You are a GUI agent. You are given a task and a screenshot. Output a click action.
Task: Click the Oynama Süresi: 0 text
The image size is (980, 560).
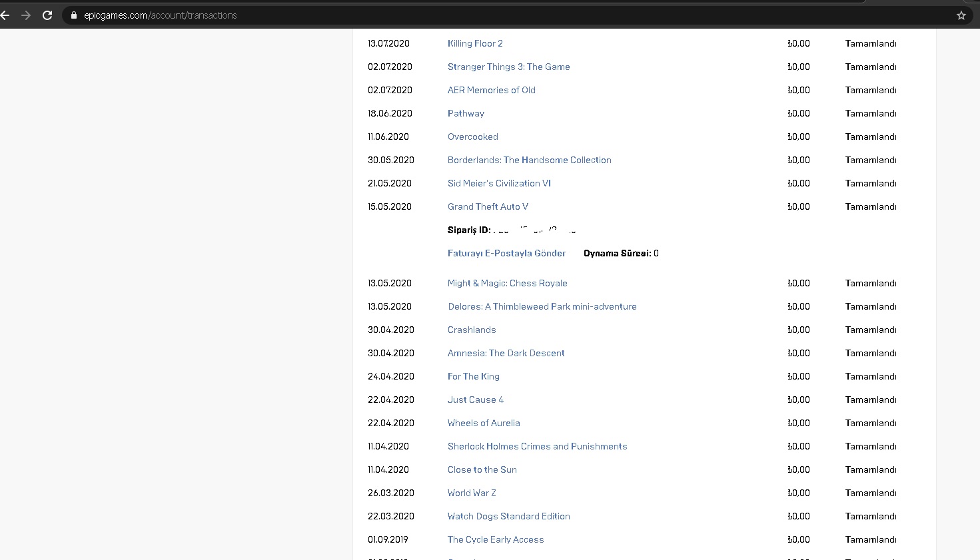621,253
